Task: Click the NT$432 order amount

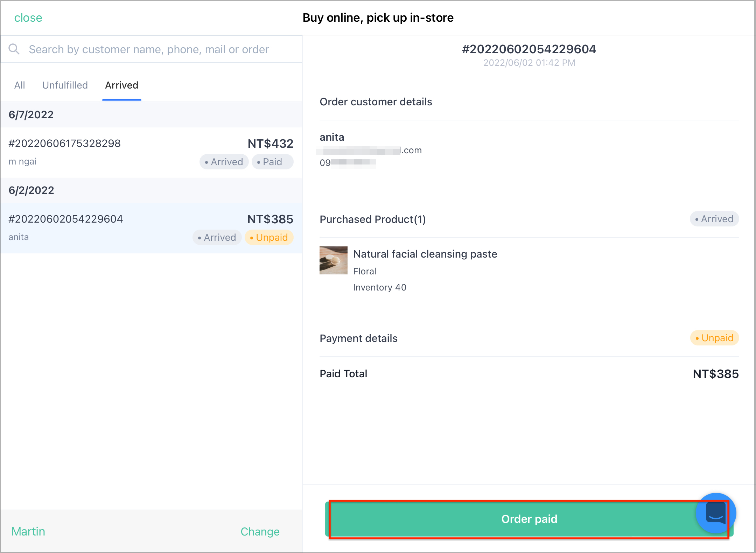Action: pos(271,143)
